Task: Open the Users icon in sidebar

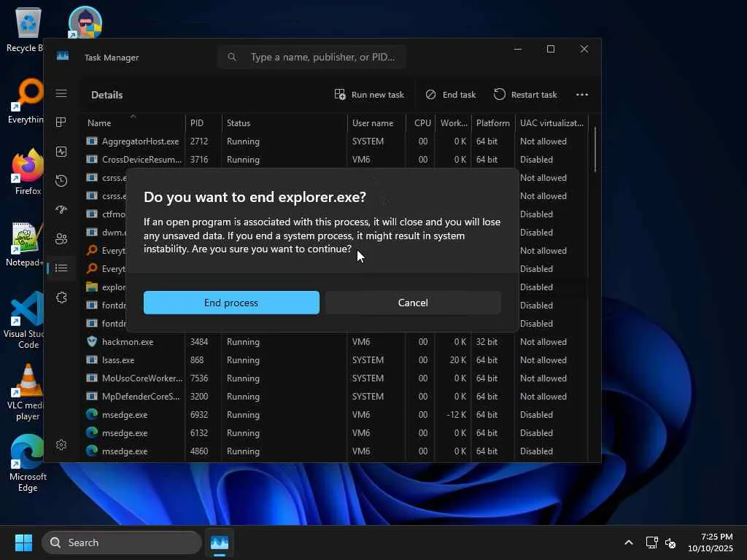Action: tap(61, 238)
